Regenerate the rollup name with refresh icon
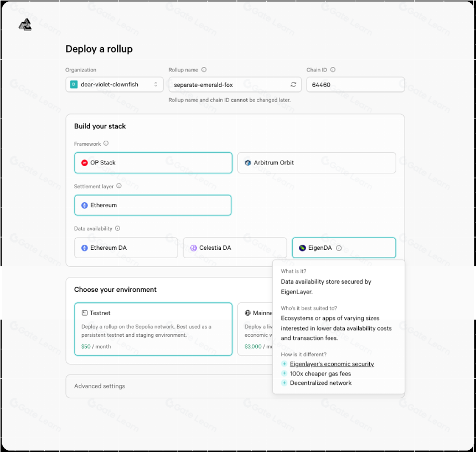This screenshot has height=452, width=476. click(293, 84)
